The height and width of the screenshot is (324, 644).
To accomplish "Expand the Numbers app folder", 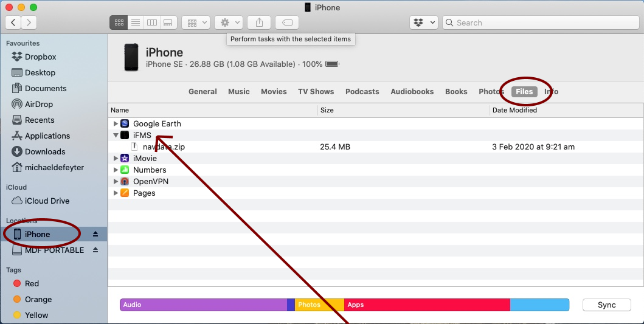I will click(x=116, y=170).
